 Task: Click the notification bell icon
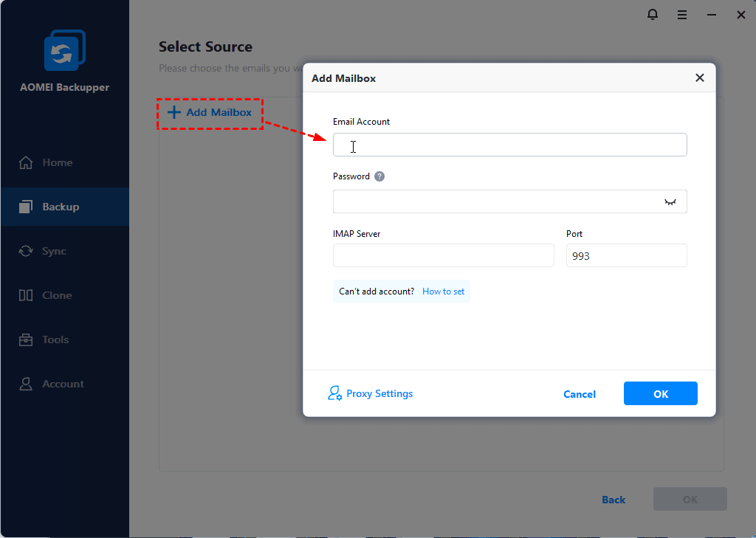pyautogui.click(x=653, y=14)
